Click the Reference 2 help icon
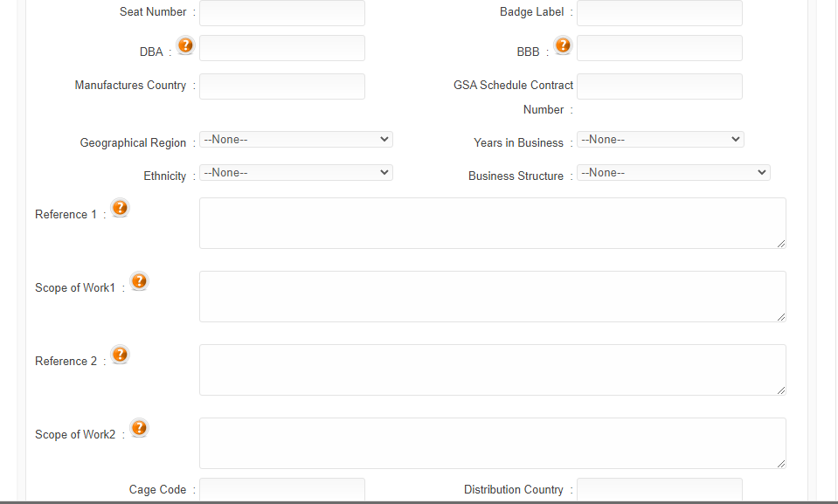The image size is (838, 504). 121,355
